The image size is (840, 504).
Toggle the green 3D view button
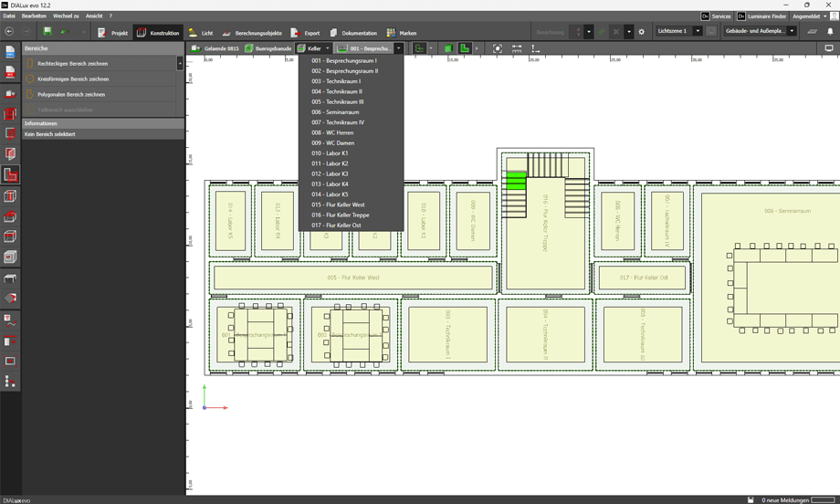pos(447,48)
